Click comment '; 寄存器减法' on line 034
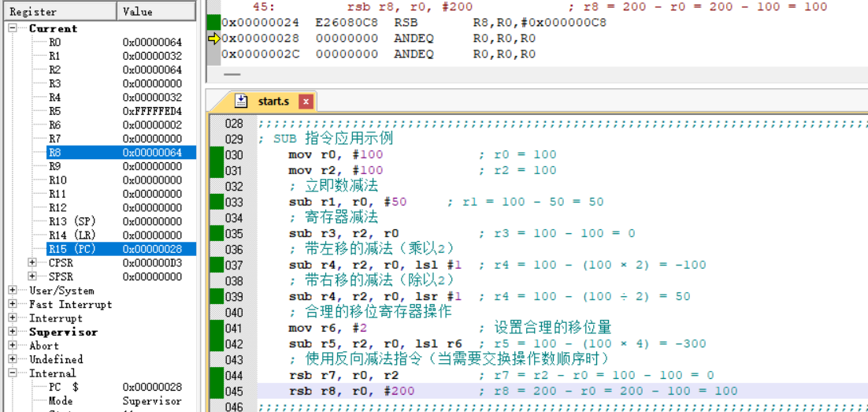Viewport: 868px width, 412px height. [333, 217]
